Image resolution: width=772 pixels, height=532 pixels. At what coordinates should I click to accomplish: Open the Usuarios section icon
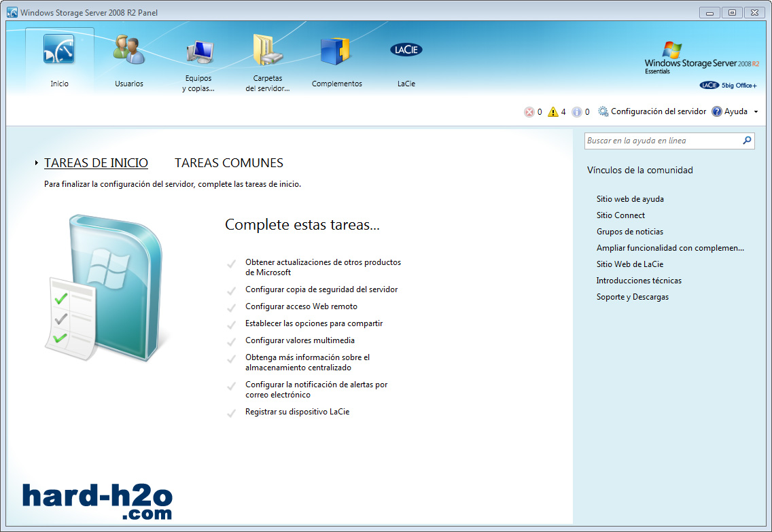point(129,50)
